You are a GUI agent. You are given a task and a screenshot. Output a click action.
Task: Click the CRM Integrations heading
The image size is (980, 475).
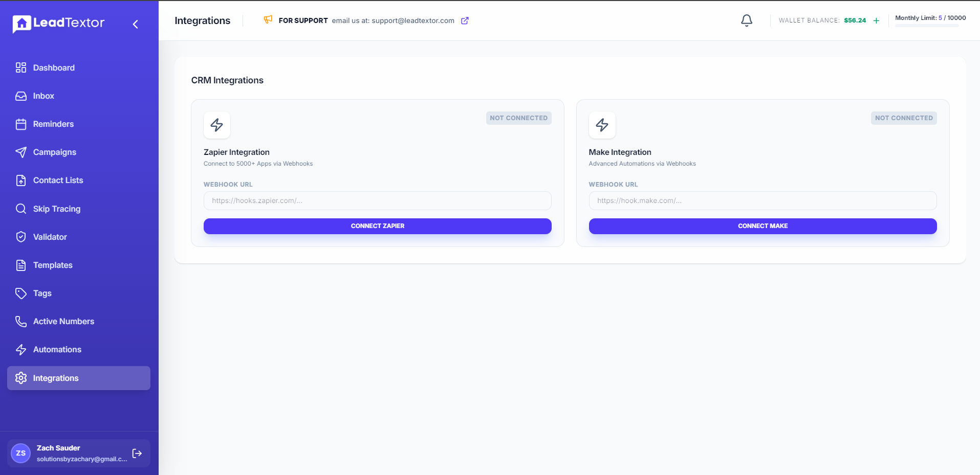coord(227,80)
